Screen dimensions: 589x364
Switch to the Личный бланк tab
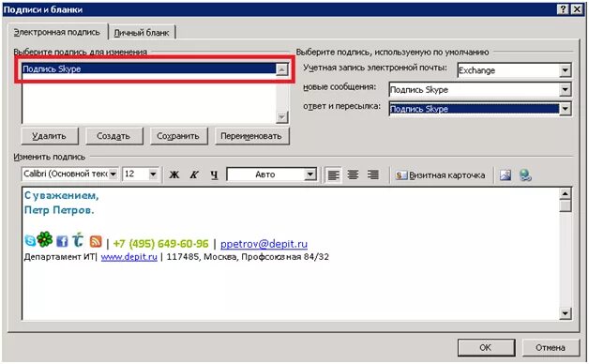[x=142, y=33]
